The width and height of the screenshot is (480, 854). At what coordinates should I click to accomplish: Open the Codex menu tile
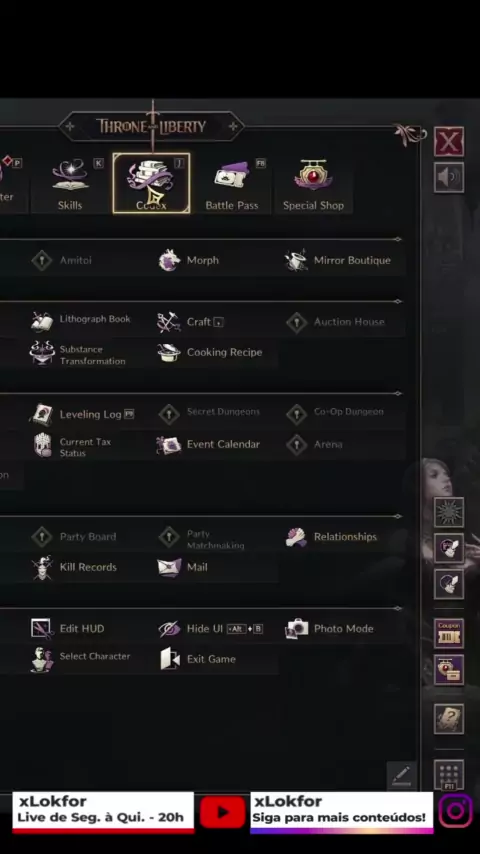click(x=151, y=183)
